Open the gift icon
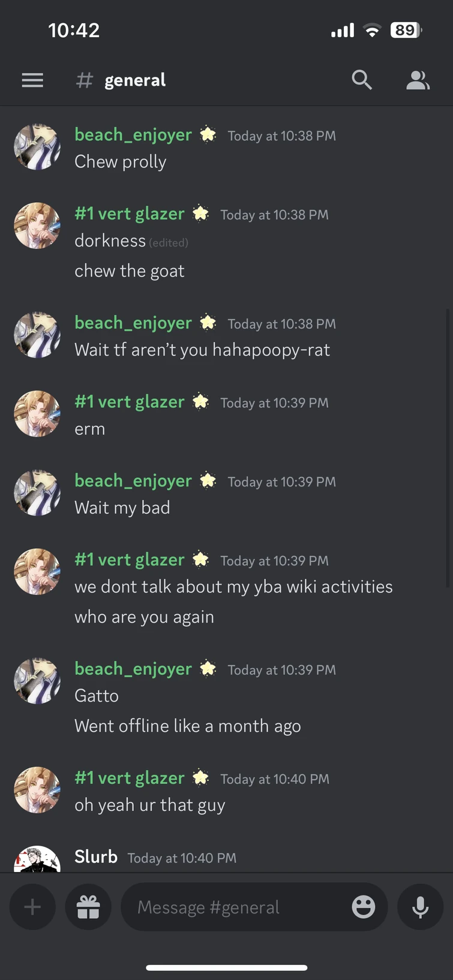Viewport: 453px width, 980px height. point(88,907)
